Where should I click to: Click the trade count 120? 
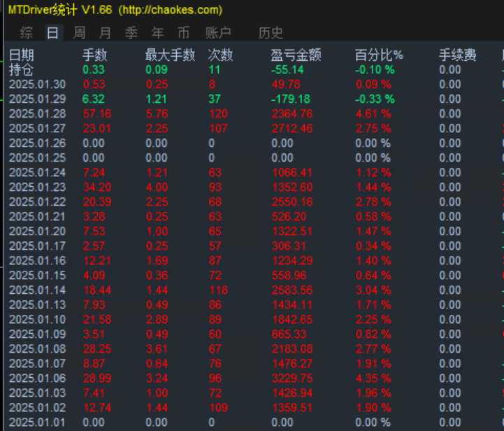pos(219,113)
